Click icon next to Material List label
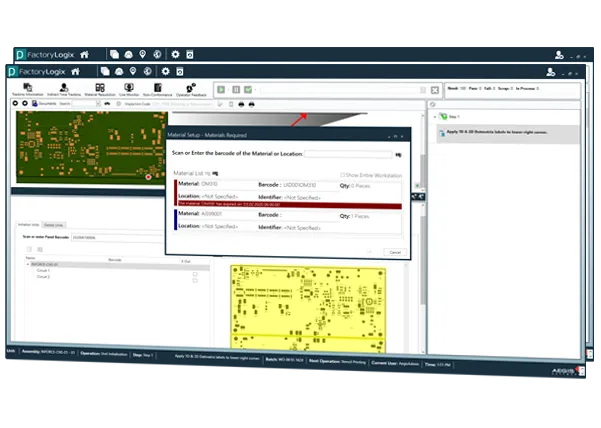The image size is (601, 428). 215,173
